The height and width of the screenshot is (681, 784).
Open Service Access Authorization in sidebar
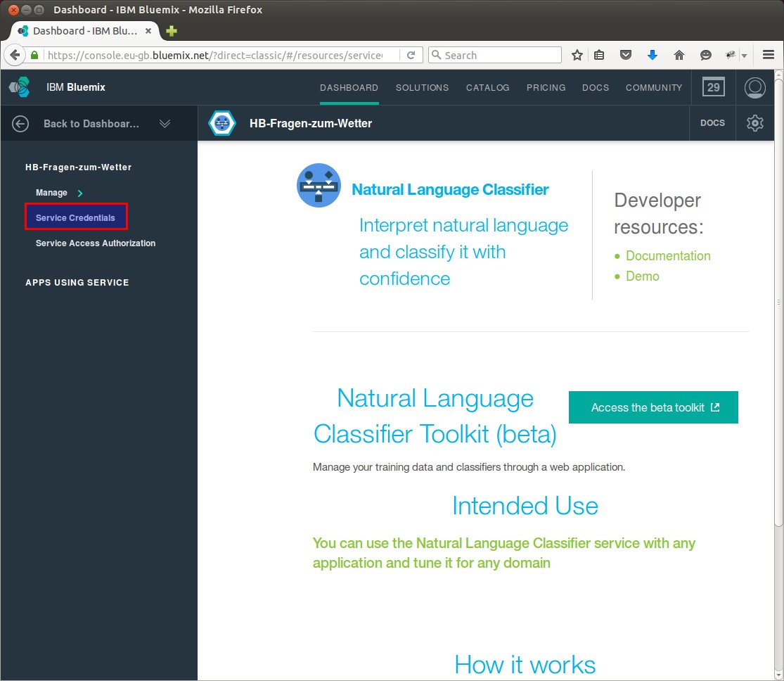[x=96, y=243]
